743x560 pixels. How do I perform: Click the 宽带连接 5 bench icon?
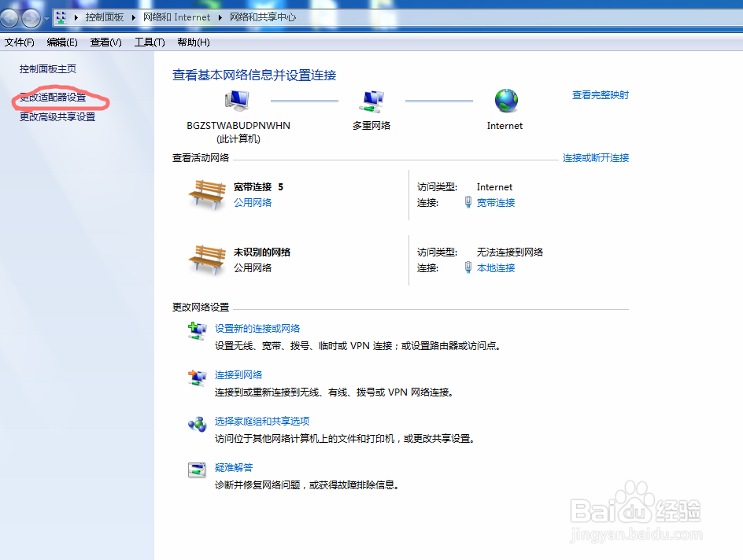point(207,194)
